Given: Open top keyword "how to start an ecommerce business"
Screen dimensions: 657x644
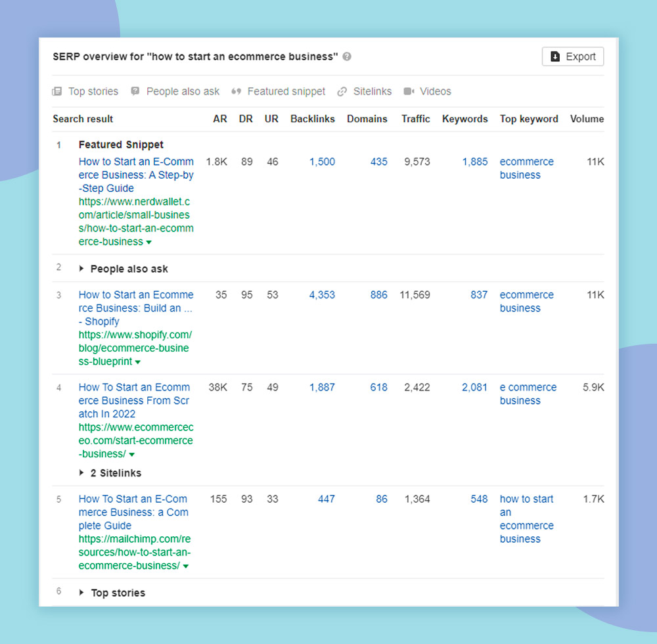Looking at the screenshot, I should [x=527, y=518].
